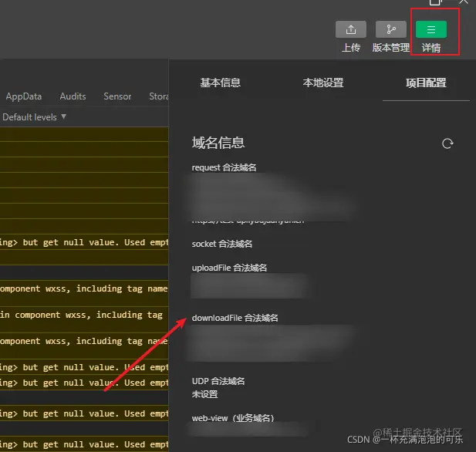The image size is (476, 452).
Task: Click the UDP 合法域名 label
Action: pos(218,381)
